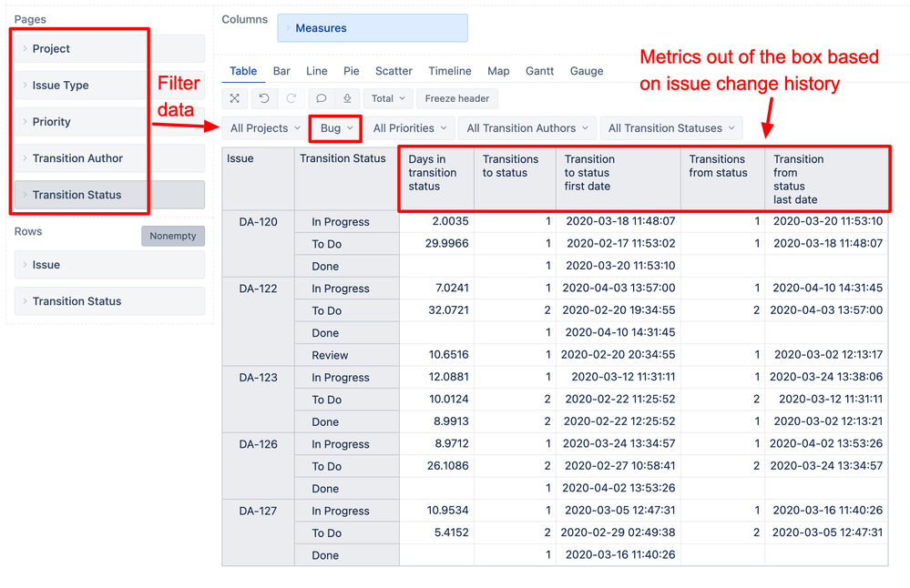The width and height of the screenshot is (910, 588).
Task: Open All Transition Authors dropdown
Action: coord(527,128)
